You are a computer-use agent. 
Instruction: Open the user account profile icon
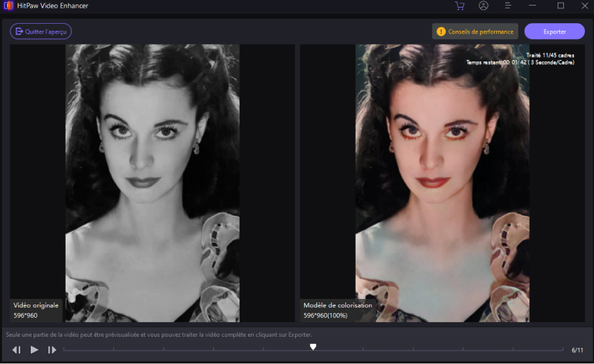coord(484,6)
